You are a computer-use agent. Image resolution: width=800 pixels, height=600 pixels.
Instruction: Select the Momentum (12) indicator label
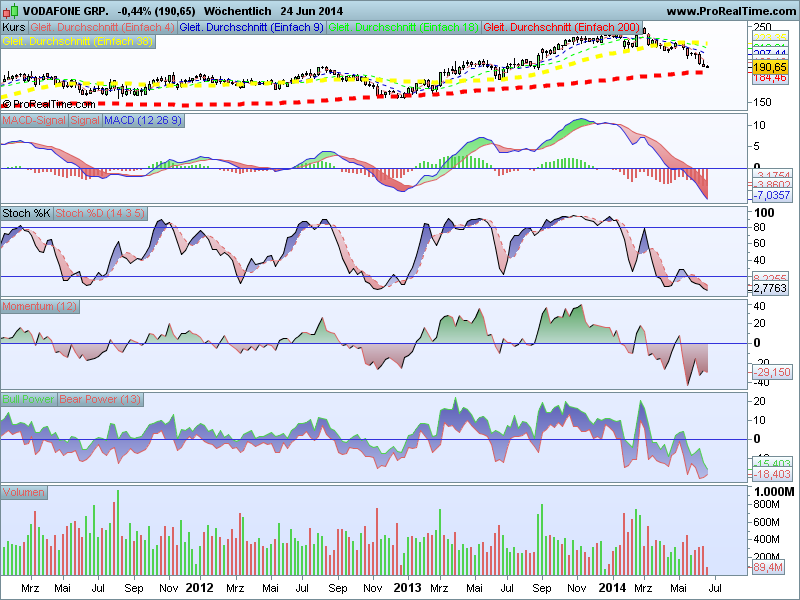click(40, 306)
